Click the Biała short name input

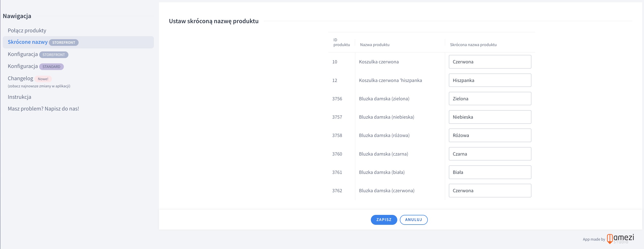point(490,172)
